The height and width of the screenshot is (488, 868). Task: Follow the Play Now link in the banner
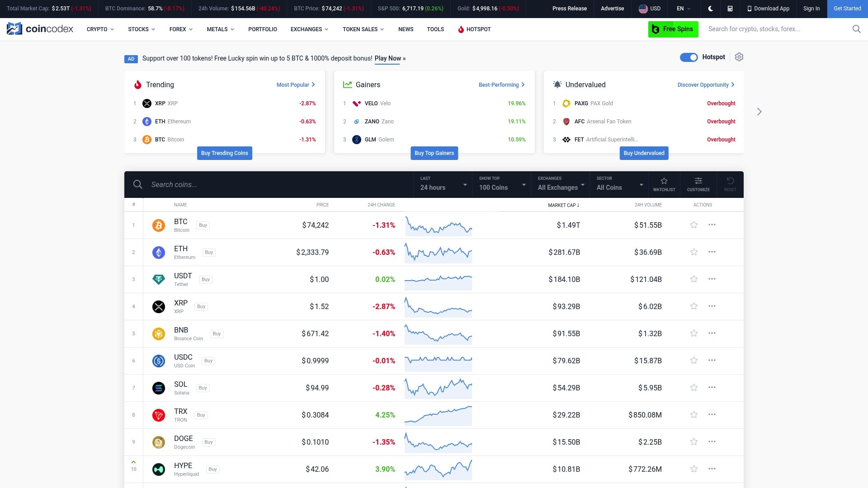coord(388,58)
